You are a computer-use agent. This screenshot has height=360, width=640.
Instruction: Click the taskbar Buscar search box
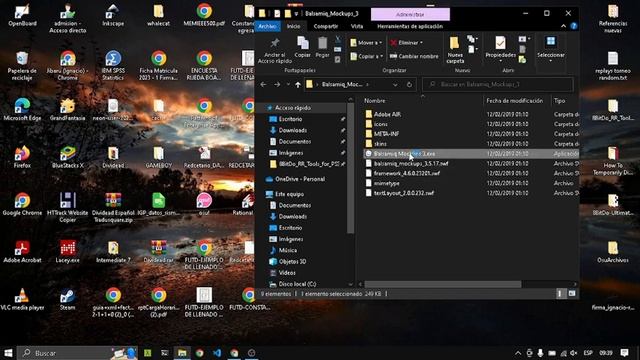point(78,353)
